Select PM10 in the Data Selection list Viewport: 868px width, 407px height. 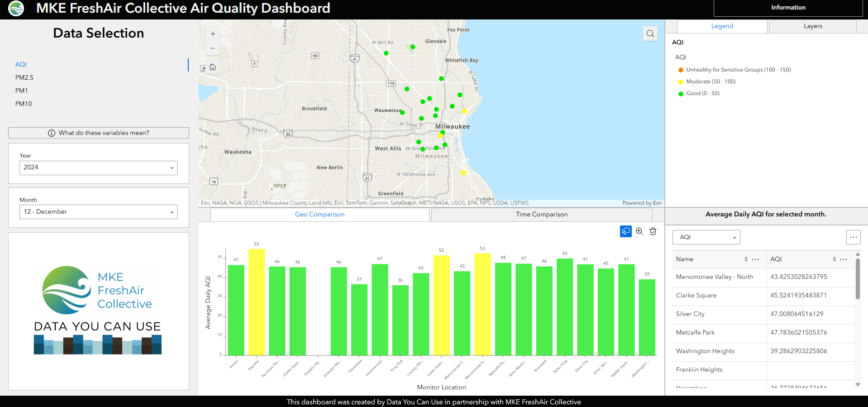(24, 104)
